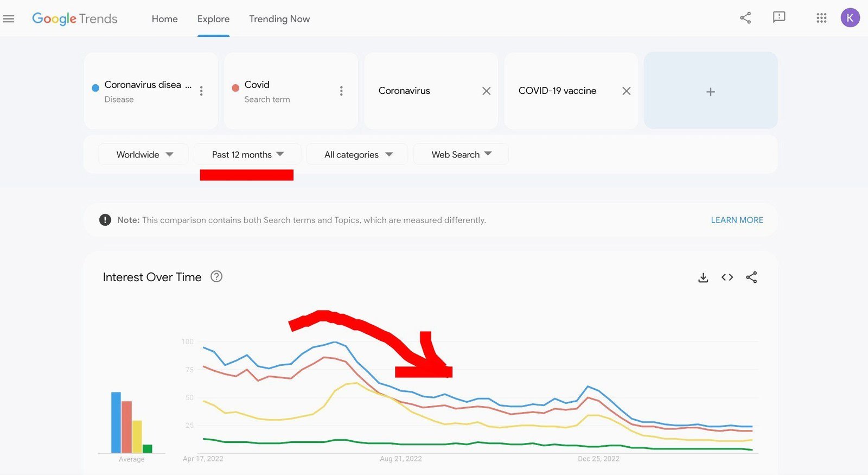Viewport: 868px width, 475px height.
Task: Open the hamburger main menu
Action: 9,19
